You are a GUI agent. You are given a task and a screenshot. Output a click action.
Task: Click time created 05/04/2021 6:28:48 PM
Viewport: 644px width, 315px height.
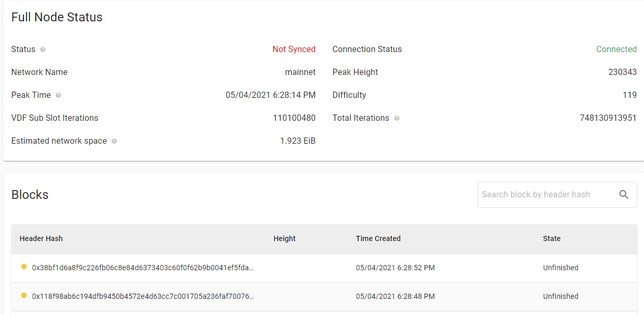[395, 296]
